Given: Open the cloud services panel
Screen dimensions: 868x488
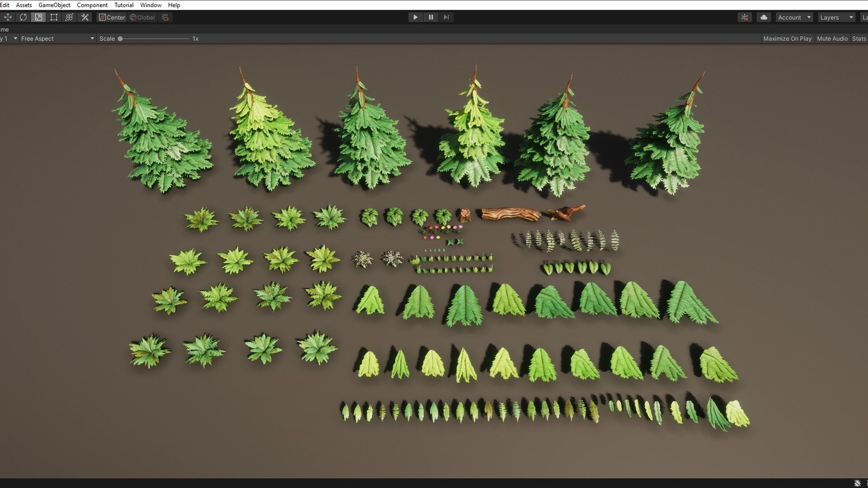Looking at the screenshot, I should (x=764, y=17).
